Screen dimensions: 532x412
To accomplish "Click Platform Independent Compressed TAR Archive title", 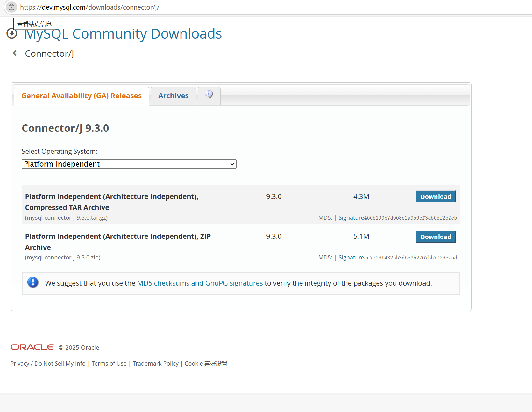I will 112,202.
